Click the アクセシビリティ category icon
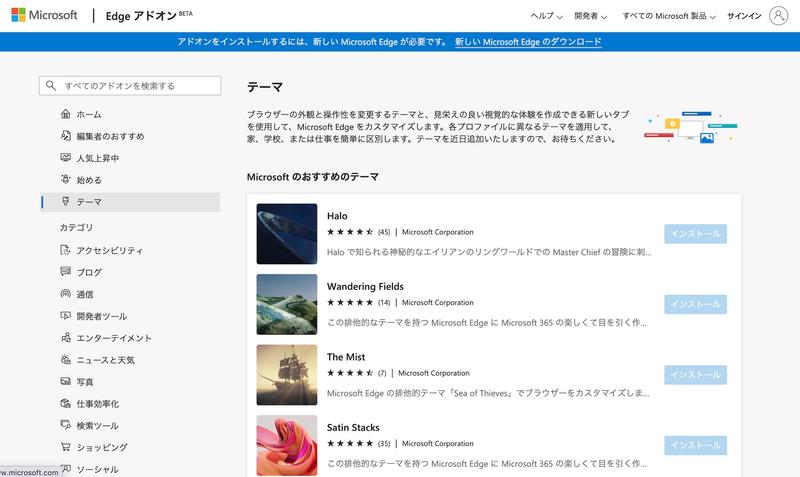The image size is (800, 477). coord(65,250)
